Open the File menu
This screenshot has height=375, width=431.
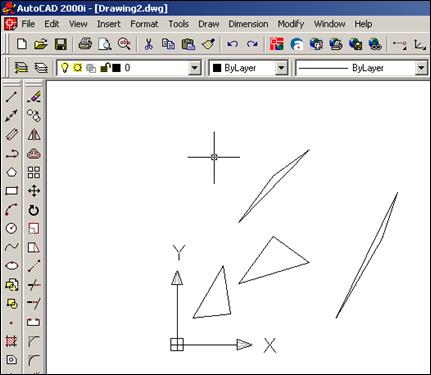28,24
